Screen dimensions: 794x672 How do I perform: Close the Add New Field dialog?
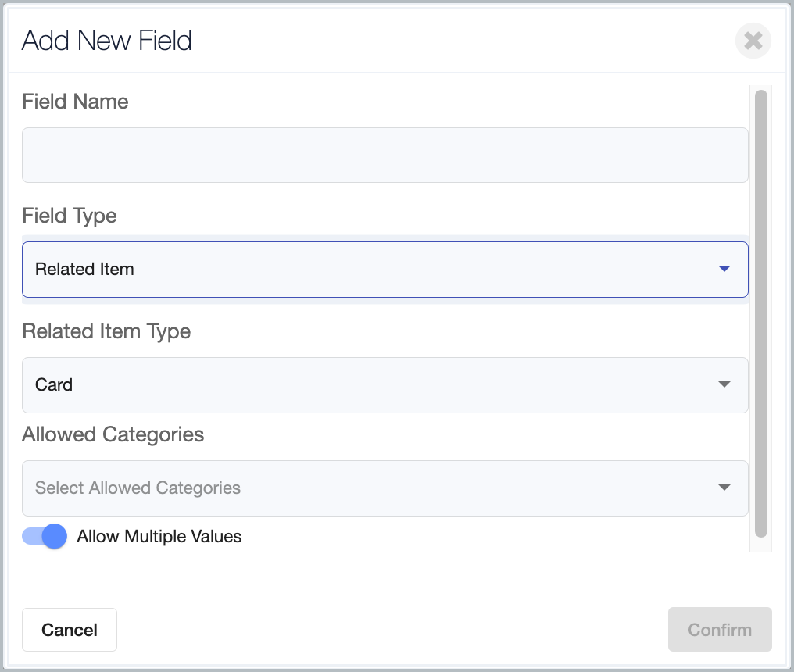[x=753, y=41]
